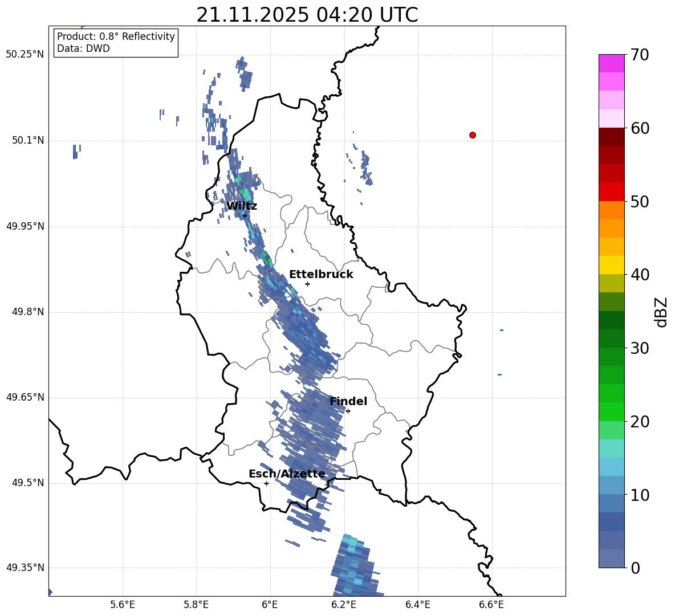The image size is (675, 616).
Task: Click the 49.5°N latitude label
Action: [x=28, y=483]
